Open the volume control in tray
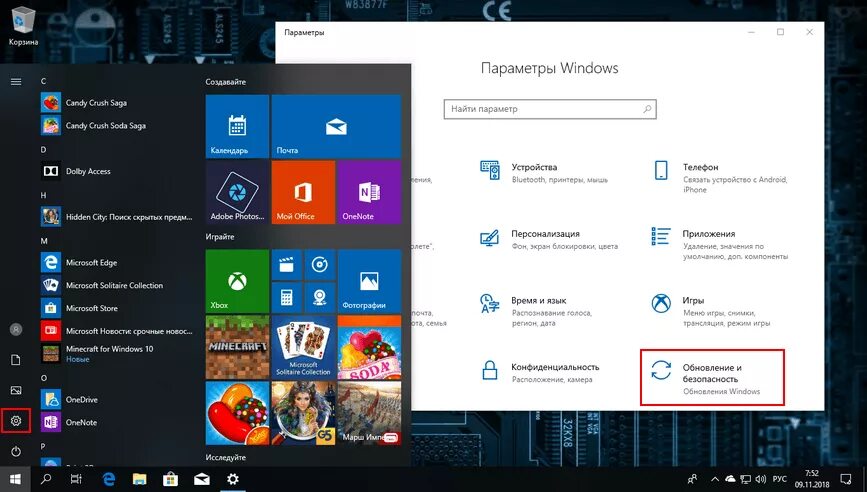This screenshot has width=867, height=492. pyautogui.click(x=761, y=479)
